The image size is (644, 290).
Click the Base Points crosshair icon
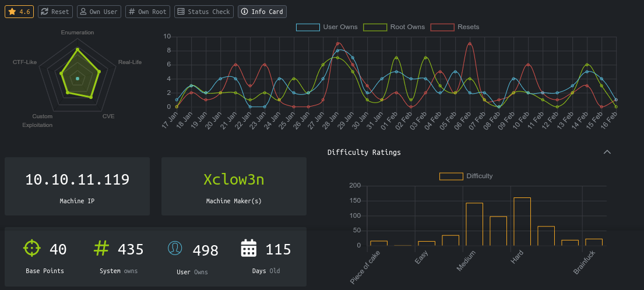tap(32, 248)
